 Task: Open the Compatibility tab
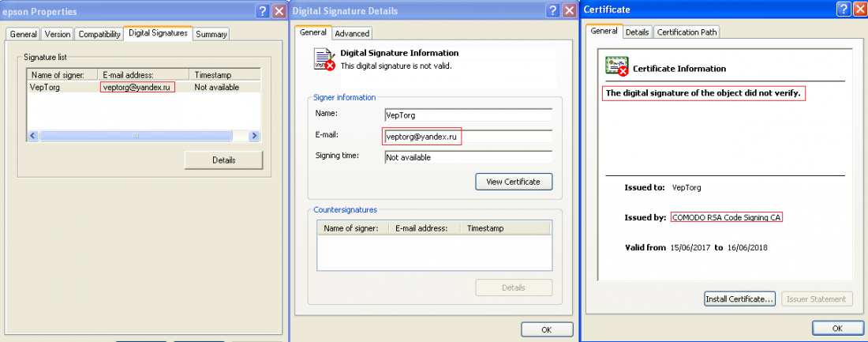click(x=99, y=34)
